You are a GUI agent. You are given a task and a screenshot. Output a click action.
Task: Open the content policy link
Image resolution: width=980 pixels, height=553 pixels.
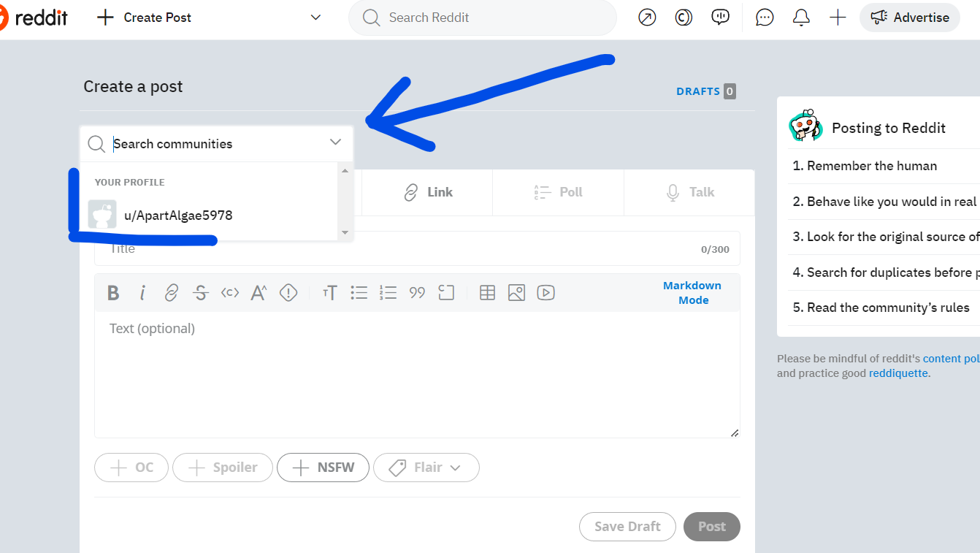[x=952, y=359]
